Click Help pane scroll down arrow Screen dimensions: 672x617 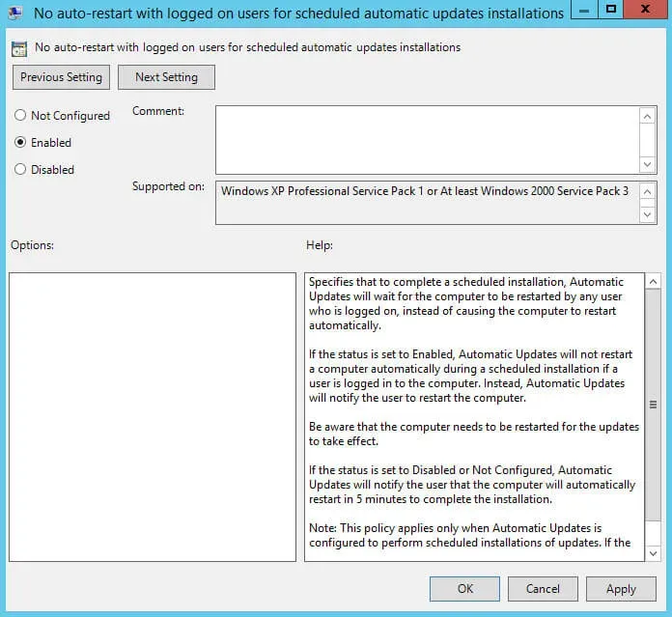pyautogui.click(x=653, y=553)
